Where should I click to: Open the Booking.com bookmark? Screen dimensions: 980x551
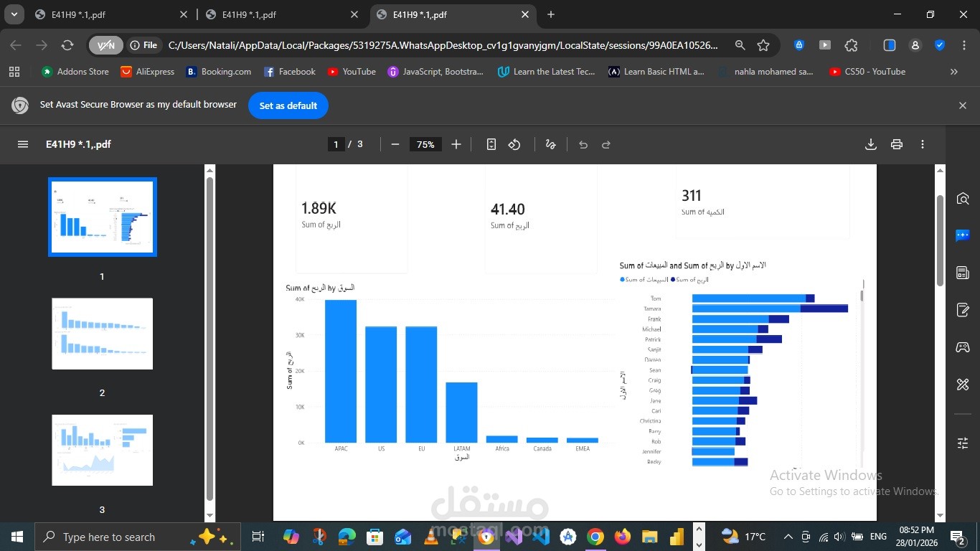tap(218, 72)
